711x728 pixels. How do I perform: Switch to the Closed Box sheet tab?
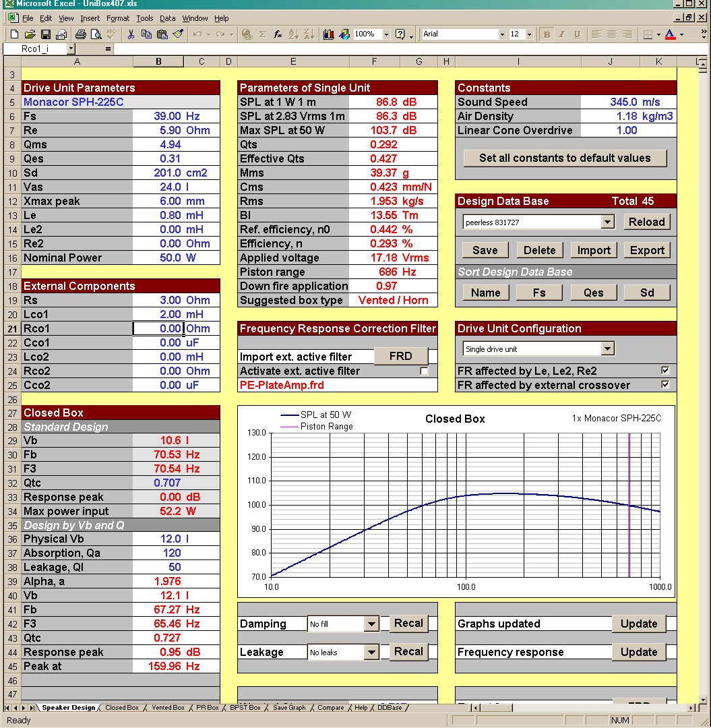(x=121, y=708)
